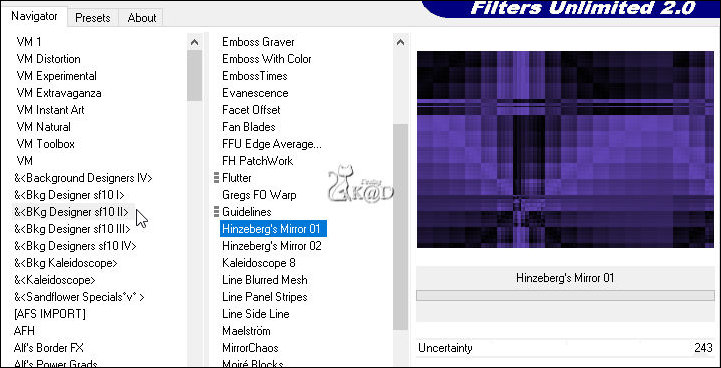Select &<BKg Designer sf10 II> category

pyautogui.click(x=72, y=212)
